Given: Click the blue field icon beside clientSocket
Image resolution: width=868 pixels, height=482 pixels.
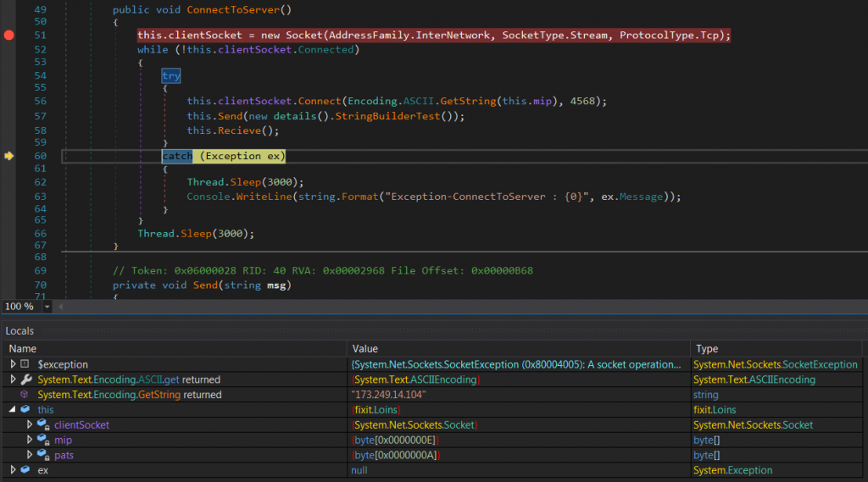Looking at the screenshot, I should pos(42,425).
